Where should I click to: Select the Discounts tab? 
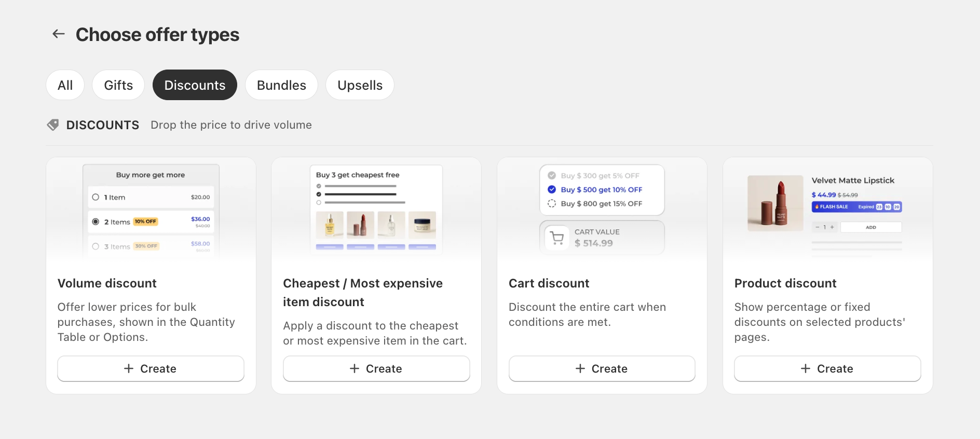click(195, 85)
